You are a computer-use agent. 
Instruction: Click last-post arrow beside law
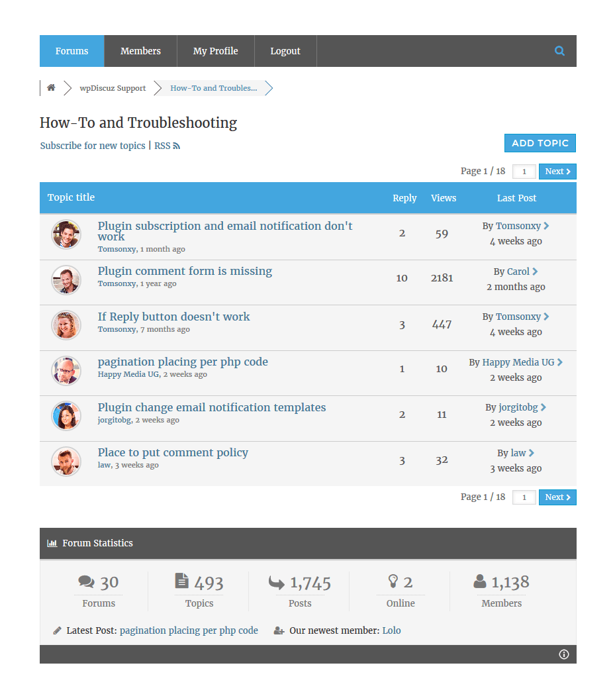coord(532,453)
